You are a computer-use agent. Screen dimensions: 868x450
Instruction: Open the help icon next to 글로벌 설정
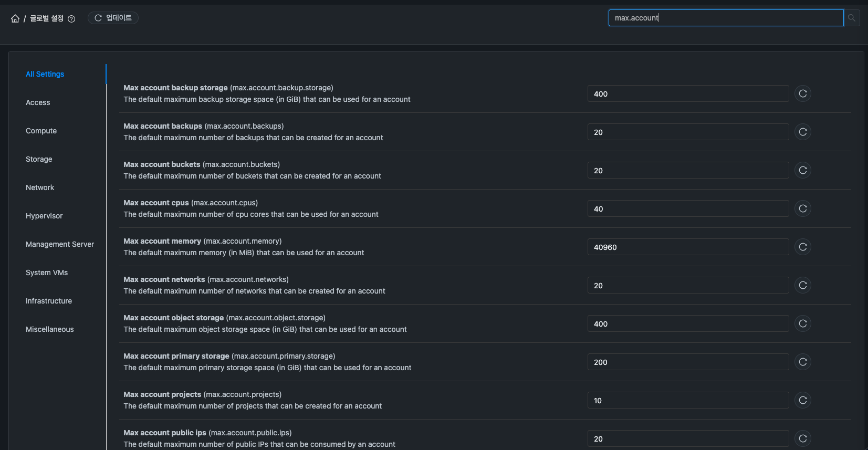point(71,19)
